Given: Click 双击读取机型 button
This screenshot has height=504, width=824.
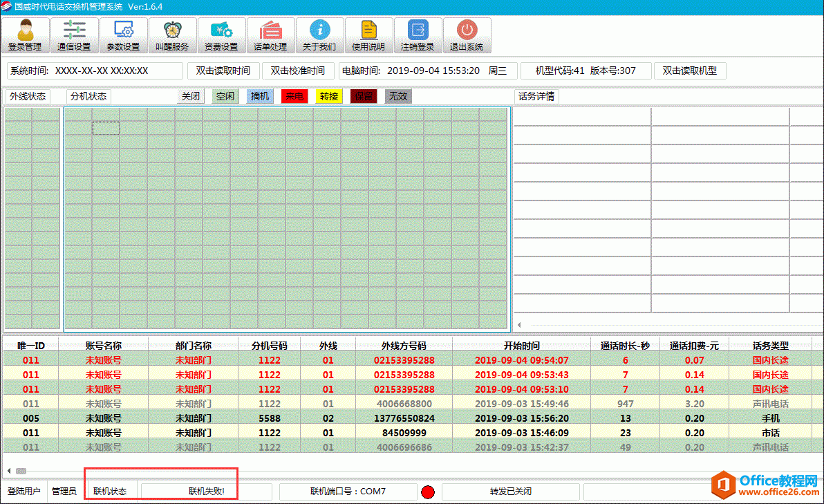Looking at the screenshot, I should 690,71.
